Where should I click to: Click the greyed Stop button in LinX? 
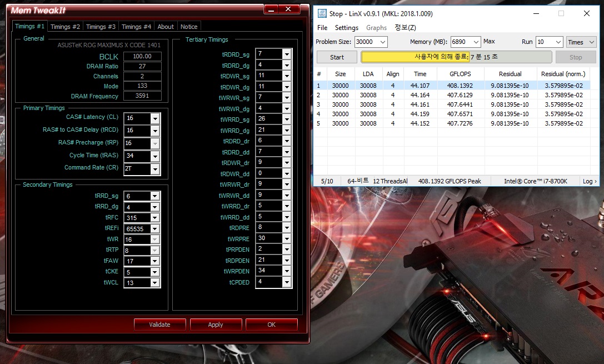coord(576,57)
